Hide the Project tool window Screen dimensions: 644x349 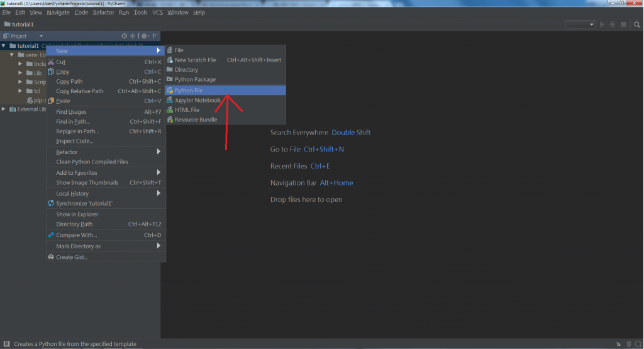point(156,36)
